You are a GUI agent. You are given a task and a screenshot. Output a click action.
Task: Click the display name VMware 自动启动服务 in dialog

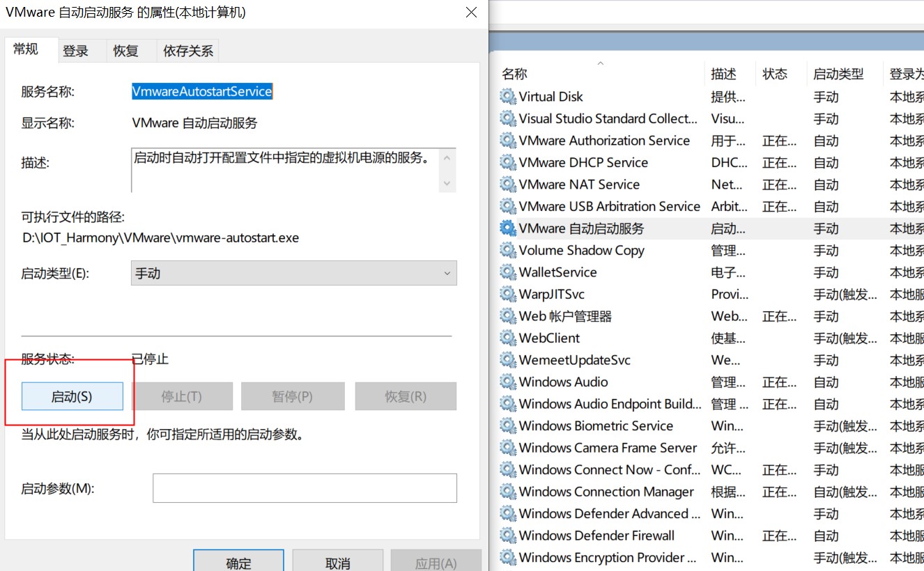pos(194,123)
